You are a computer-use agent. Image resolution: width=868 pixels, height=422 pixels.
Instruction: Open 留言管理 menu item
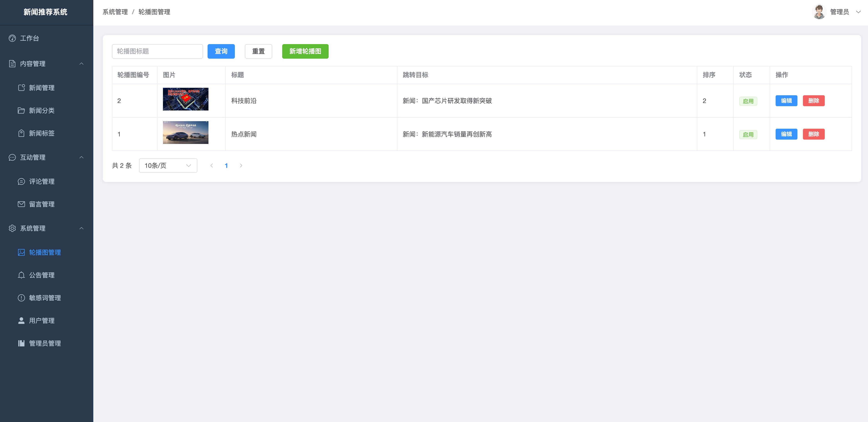[x=46, y=204]
